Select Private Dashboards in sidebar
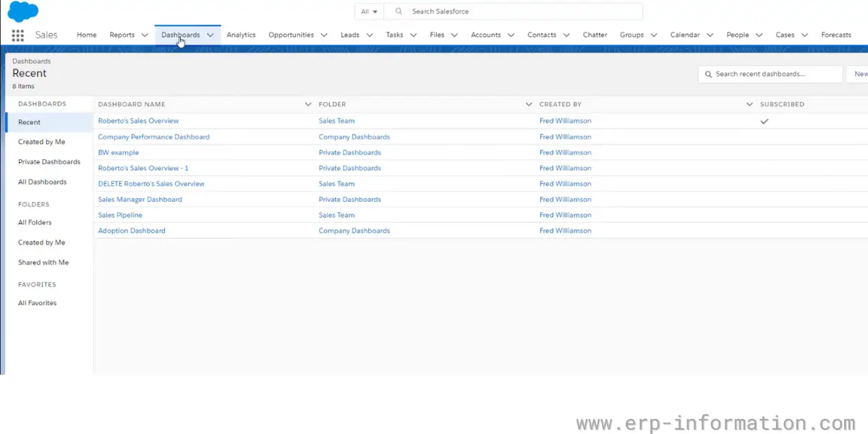This screenshot has height=434, width=868. click(x=49, y=162)
